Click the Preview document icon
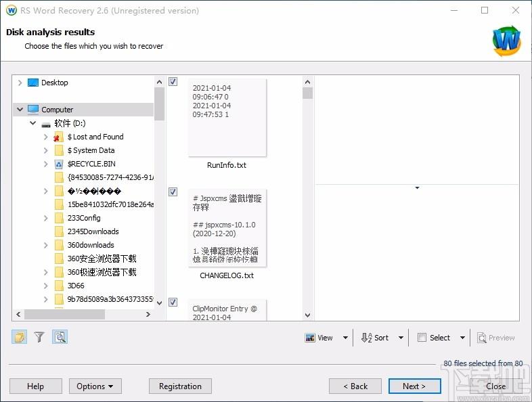Viewport: 532px width, 402px height. coord(481,338)
